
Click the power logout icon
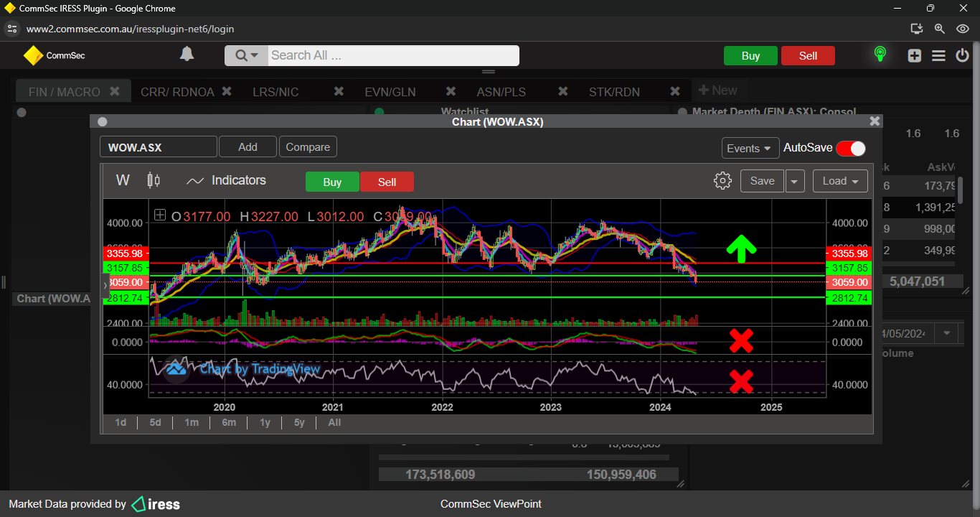point(962,56)
